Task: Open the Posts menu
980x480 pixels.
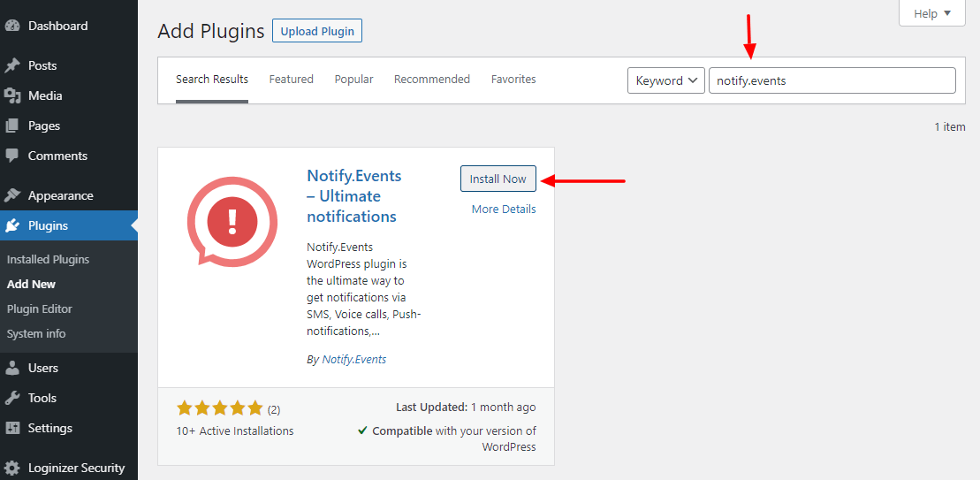Action: (69, 65)
